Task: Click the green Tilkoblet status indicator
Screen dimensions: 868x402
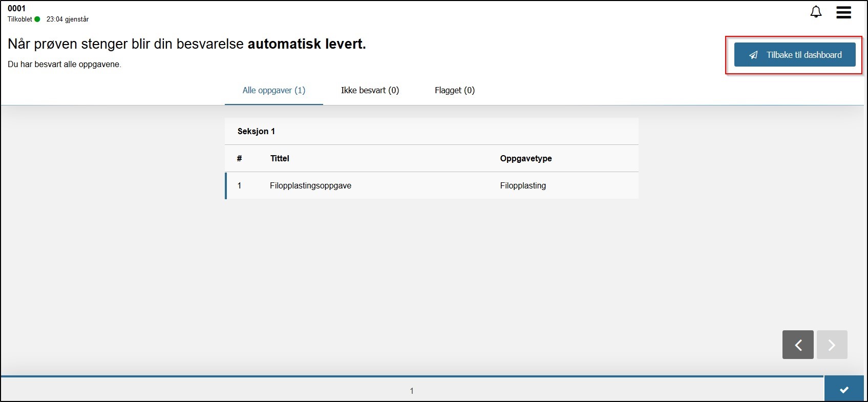Action: [37, 19]
